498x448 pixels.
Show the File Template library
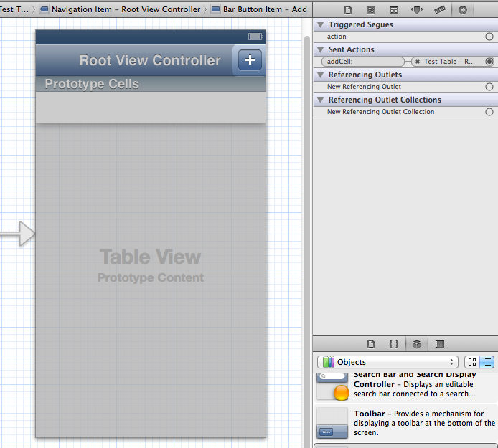click(x=371, y=344)
